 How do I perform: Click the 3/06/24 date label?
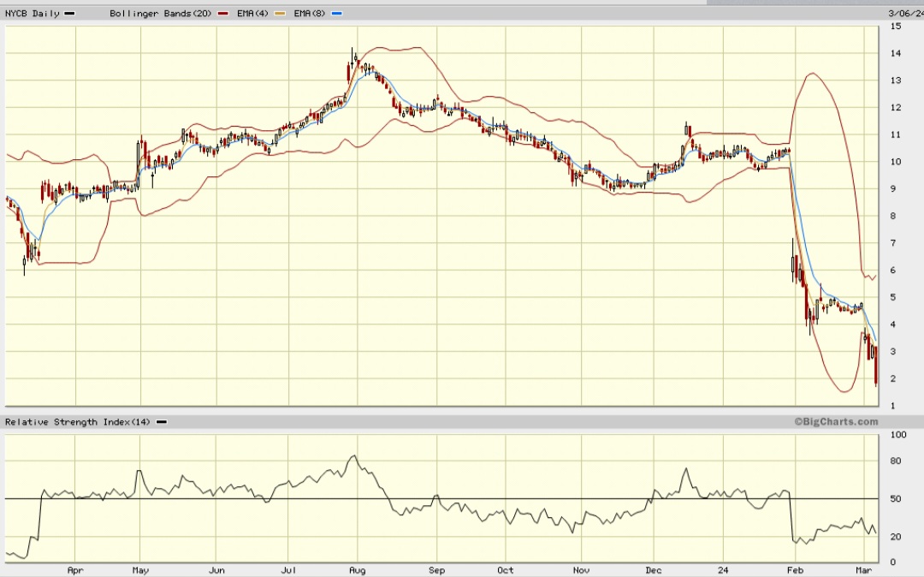point(905,13)
